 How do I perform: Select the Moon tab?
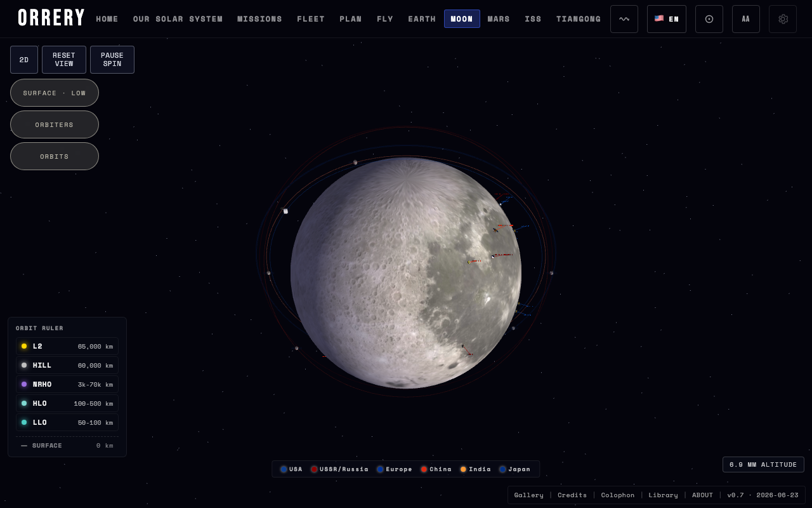pos(462,19)
